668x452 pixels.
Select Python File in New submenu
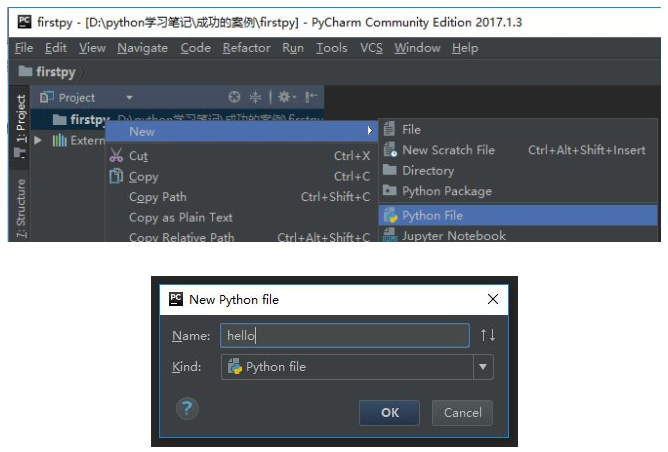(518, 216)
